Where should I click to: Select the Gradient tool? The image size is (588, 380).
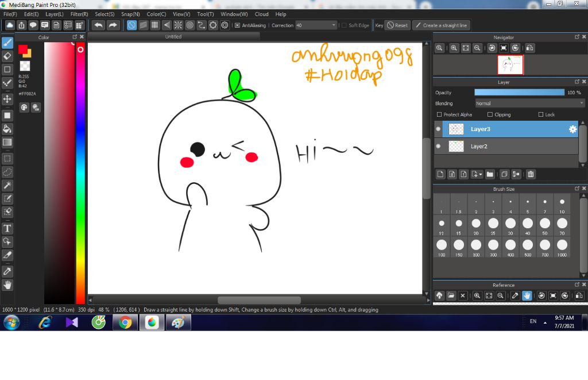click(7, 143)
